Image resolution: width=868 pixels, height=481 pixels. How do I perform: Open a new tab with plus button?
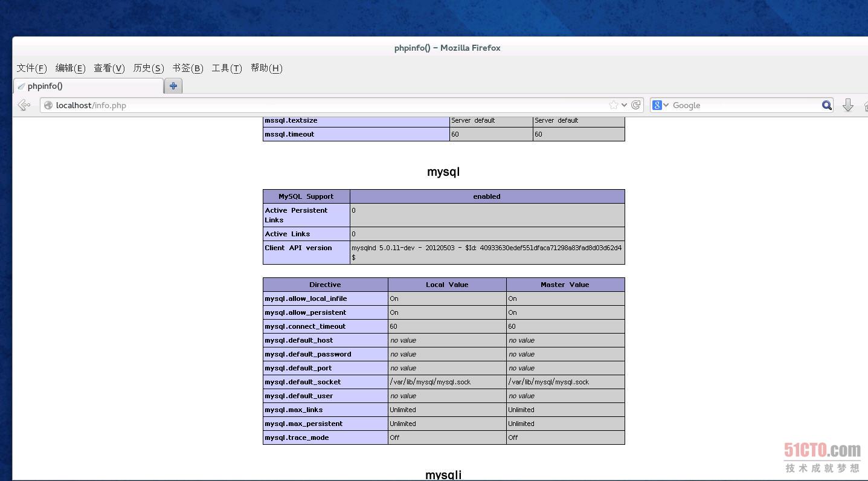(173, 86)
